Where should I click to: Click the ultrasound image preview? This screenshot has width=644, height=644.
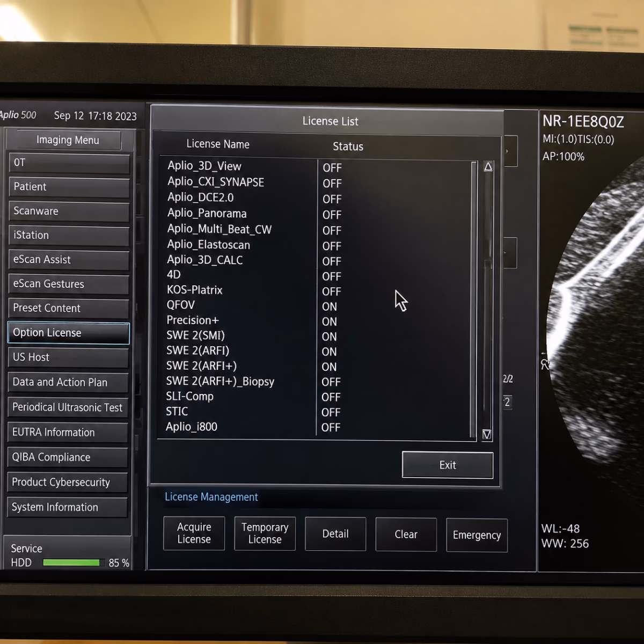(x=596, y=322)
